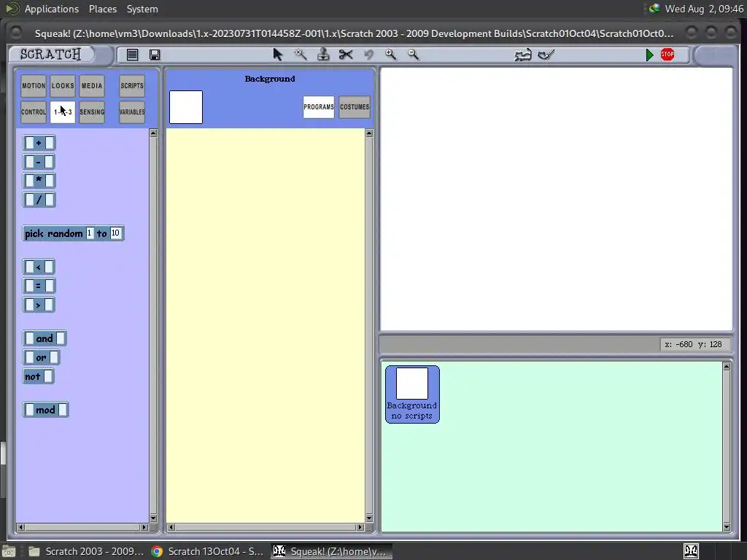Screen dimensions: 747x560
Task: Select the scissors cut tool
Action: point(346,55)
